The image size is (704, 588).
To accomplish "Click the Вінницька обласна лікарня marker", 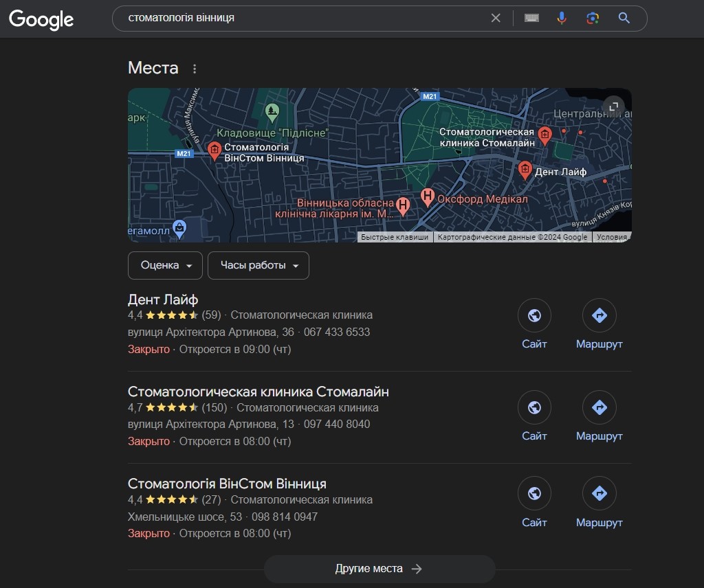I will tap(403, 206).
